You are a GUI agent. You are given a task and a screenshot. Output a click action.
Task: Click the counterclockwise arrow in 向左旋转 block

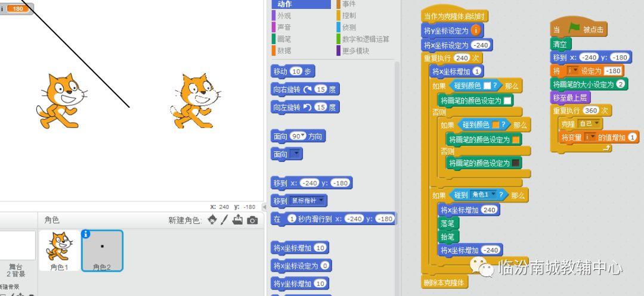307,107
